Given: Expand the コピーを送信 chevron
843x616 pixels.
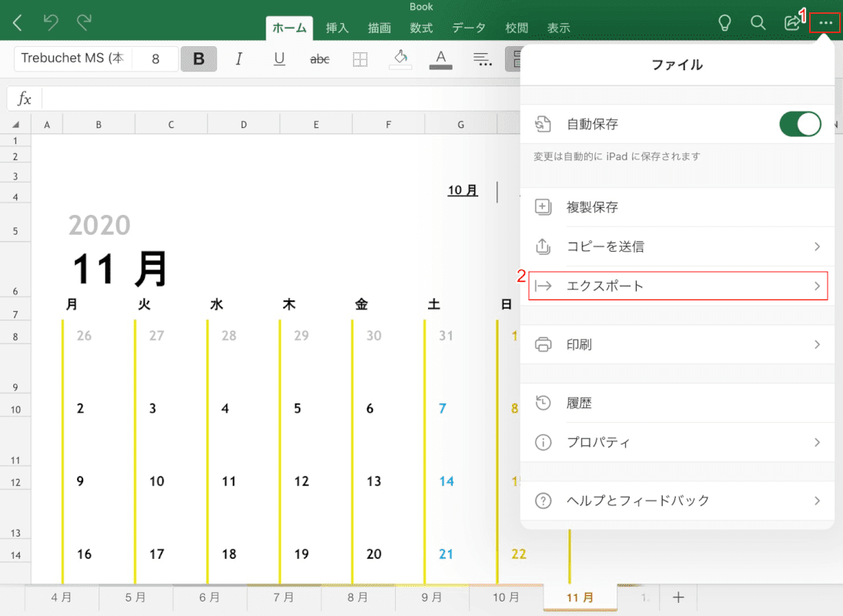Looking at the screenshot, I should pos(817,246).
